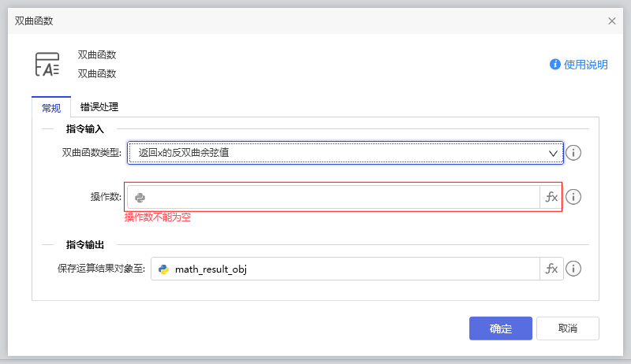Focus the empty 操作数 input field

[339, 197]
